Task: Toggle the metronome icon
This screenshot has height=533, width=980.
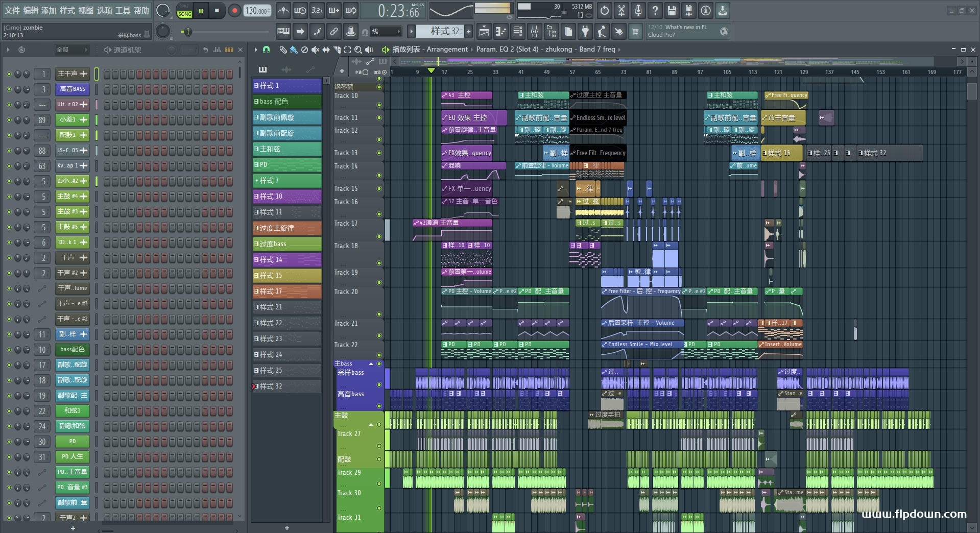Action: point(283,11)
